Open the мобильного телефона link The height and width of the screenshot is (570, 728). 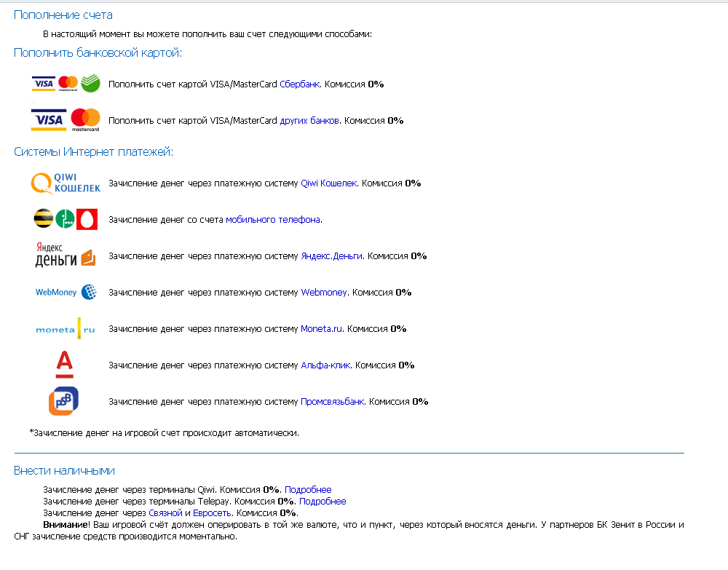(273, 220)
